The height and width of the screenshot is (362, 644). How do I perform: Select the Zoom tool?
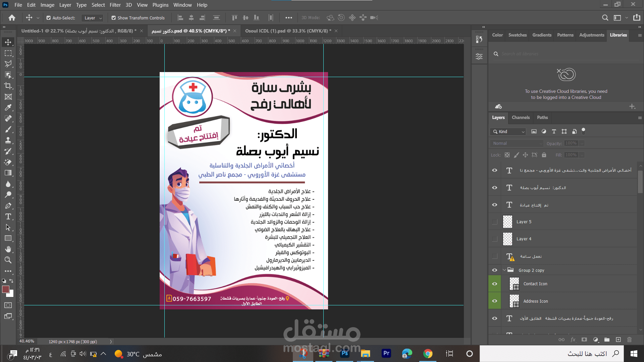[x=8, y=260]
